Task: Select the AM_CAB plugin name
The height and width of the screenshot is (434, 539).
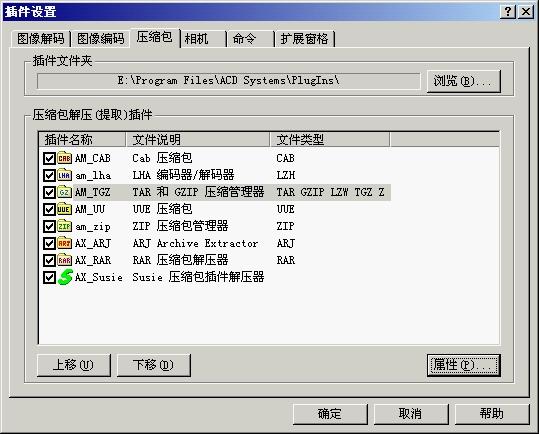Action: point(93,158)
